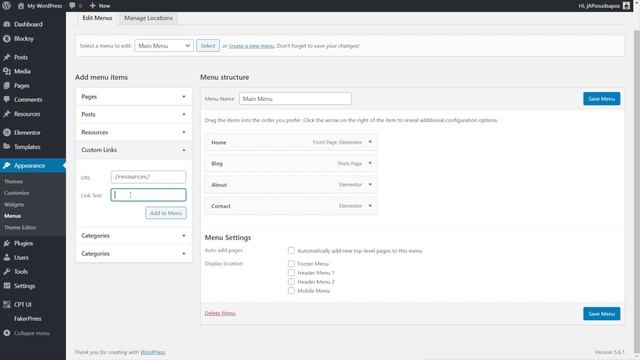Click the Plugins plug icon

click(7, 243)
